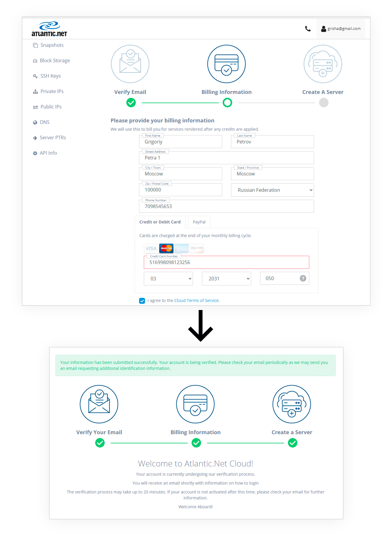
Task: Click the Credit Card Number field
Action: pyautogui.click(x=227, y=262)
